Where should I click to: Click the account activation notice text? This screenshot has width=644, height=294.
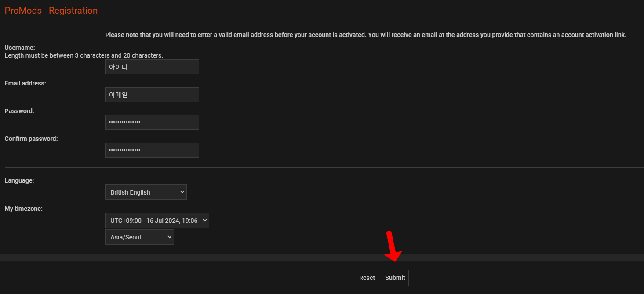click(x=365, y=35)
